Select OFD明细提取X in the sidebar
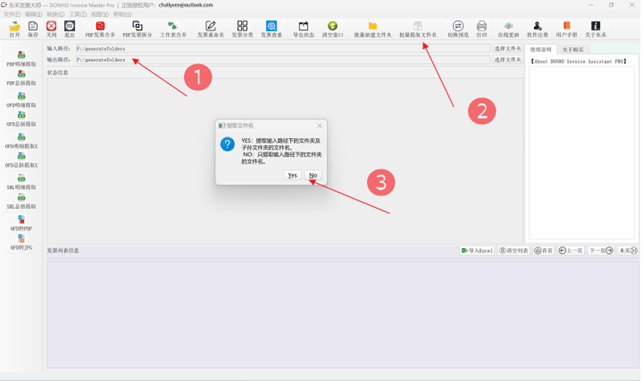This screenshot has height=381, width=643. [21, 141]
